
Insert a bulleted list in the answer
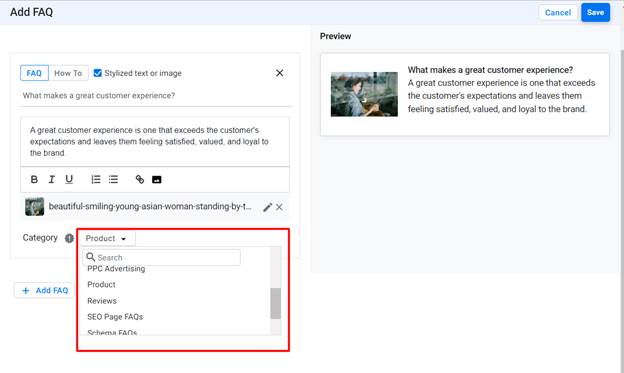point(113,180)
